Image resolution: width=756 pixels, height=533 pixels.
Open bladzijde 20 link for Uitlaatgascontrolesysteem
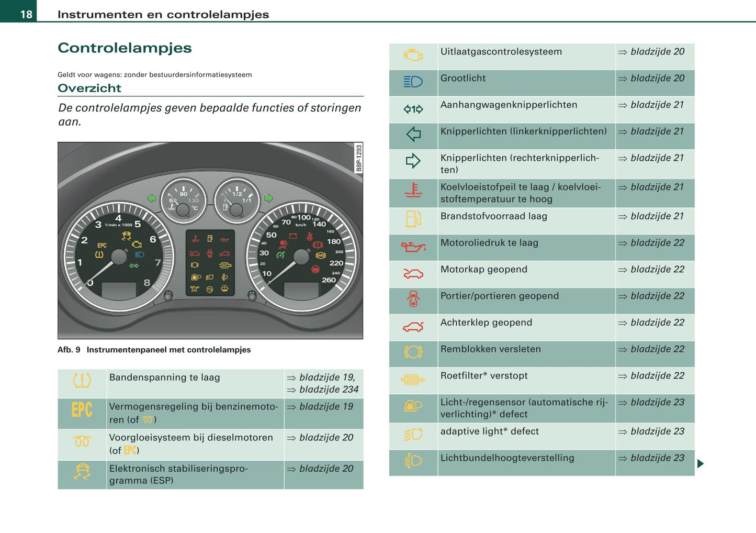pyautogui.click(x=651, y=52)
